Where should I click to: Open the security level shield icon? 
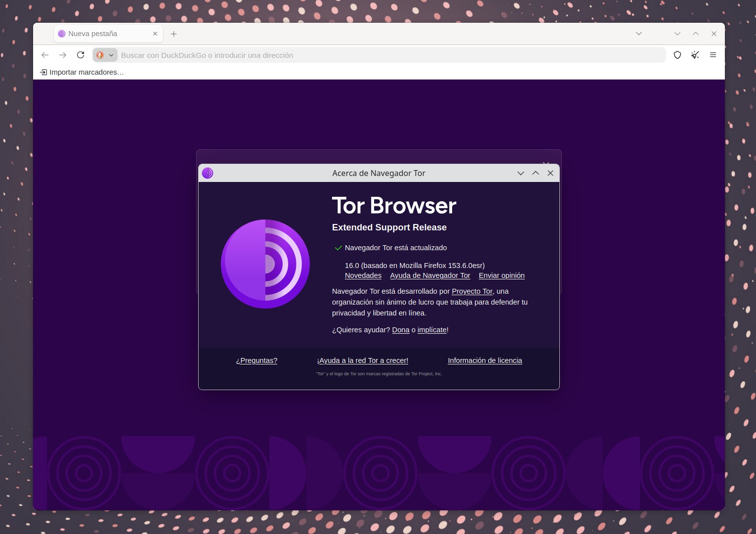point(677,55)
